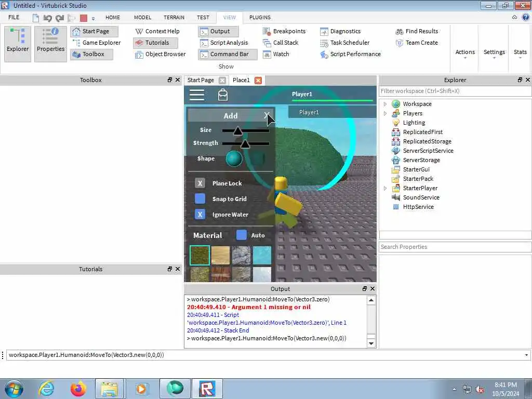
Task: Open the Properties panel button
Action: tap(50, 44)
